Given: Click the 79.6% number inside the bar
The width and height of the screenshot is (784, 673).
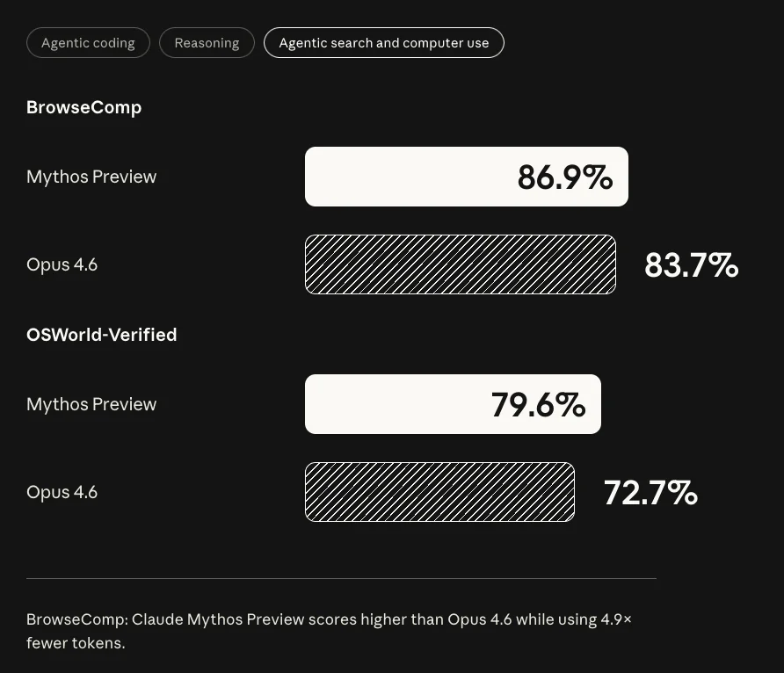Looking at the screenshot, I should pyautogui.click(x=538, y=405).
